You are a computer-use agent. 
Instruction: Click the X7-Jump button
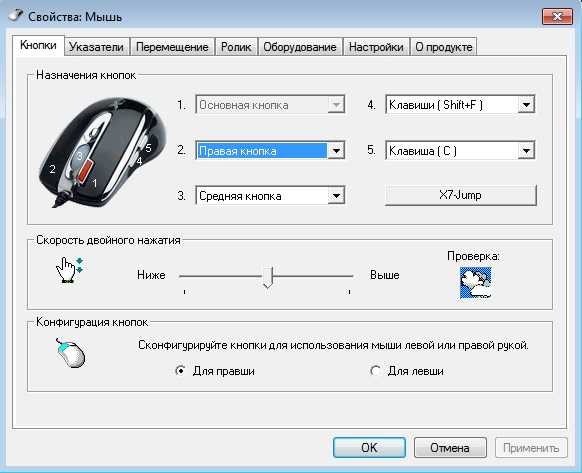click(x=460, y=195)
